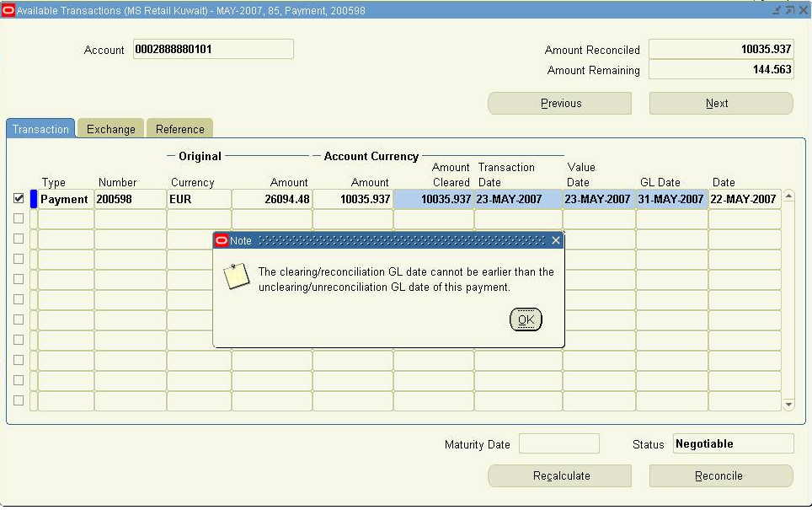
Task: Click the Account number field
Action: pos(213,50)
